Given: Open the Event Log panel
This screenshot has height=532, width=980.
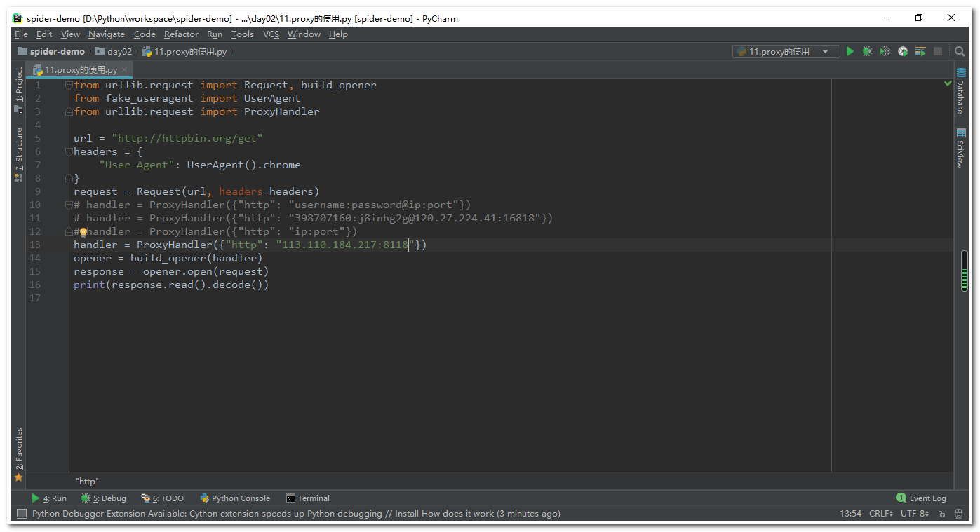Looking at the screenshot, I should (921, 498).
